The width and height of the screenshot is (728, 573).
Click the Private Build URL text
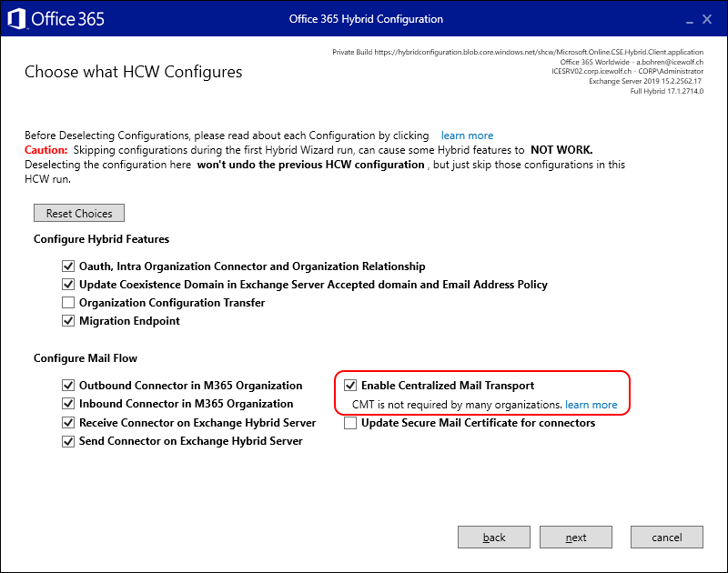[x=518, y=52]
